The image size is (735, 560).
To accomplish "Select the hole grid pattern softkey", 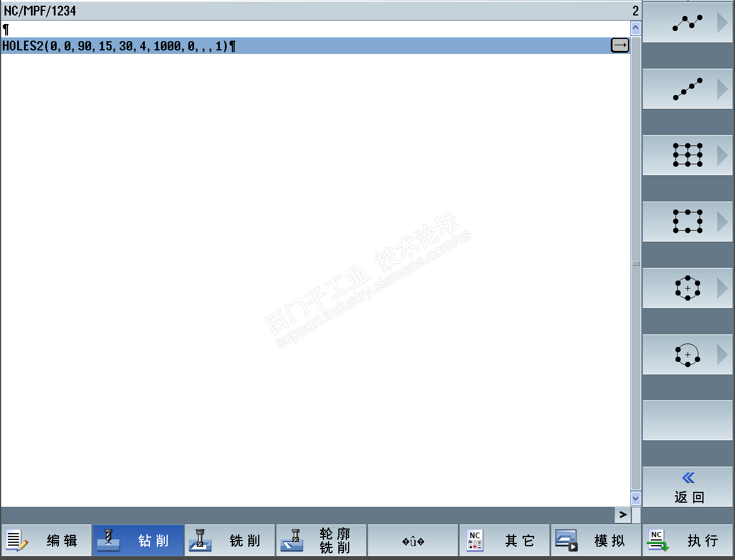I will tap(687, 156).
